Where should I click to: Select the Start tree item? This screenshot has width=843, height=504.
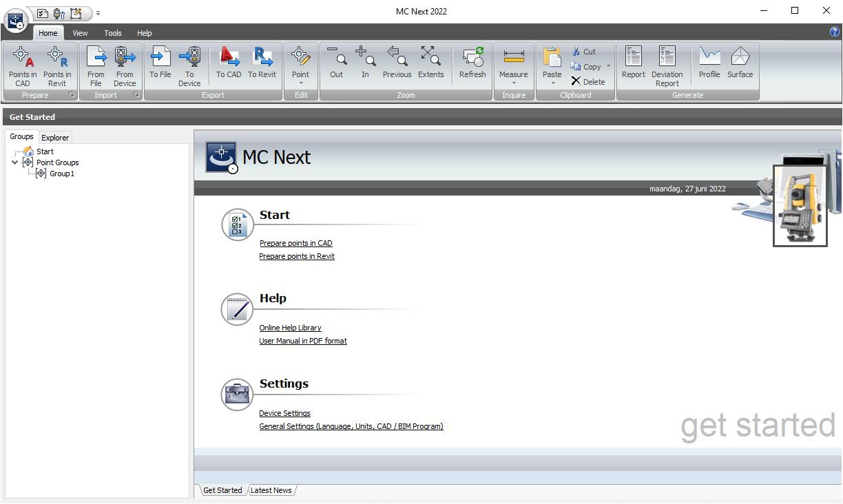coord(45,151)
